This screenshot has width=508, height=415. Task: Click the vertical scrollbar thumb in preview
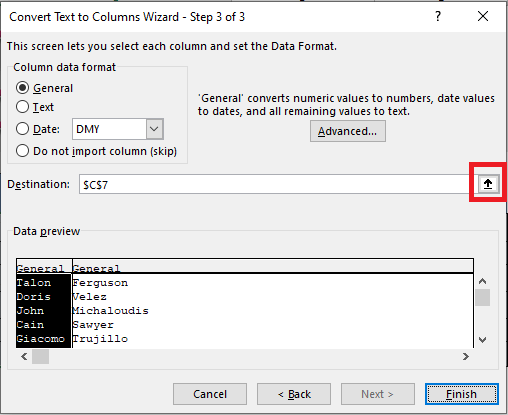(482, 297)
